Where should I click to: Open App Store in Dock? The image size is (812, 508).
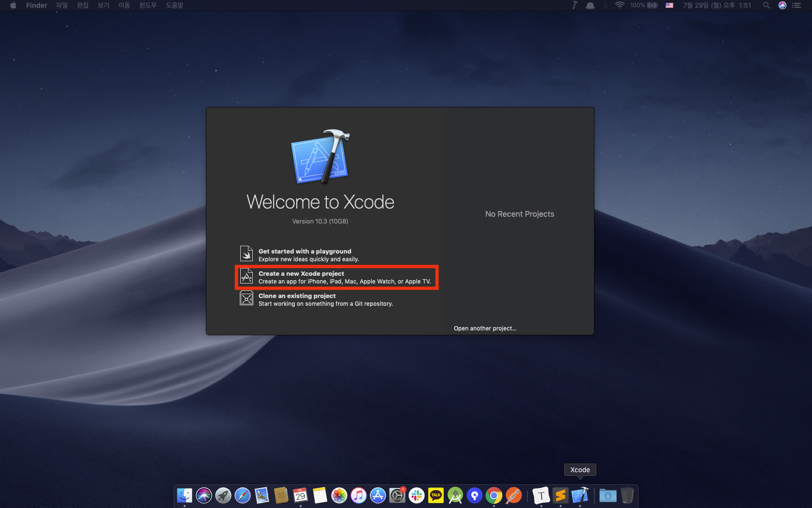378,495
